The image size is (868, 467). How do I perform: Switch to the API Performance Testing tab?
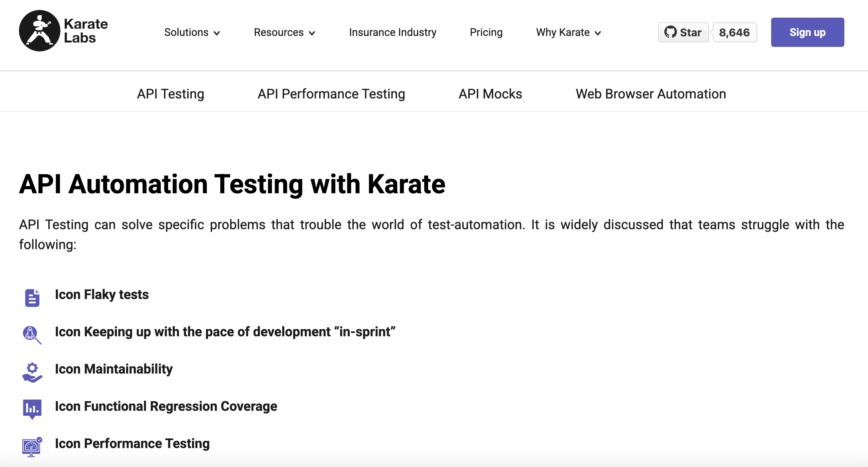[x=331, y=94]
